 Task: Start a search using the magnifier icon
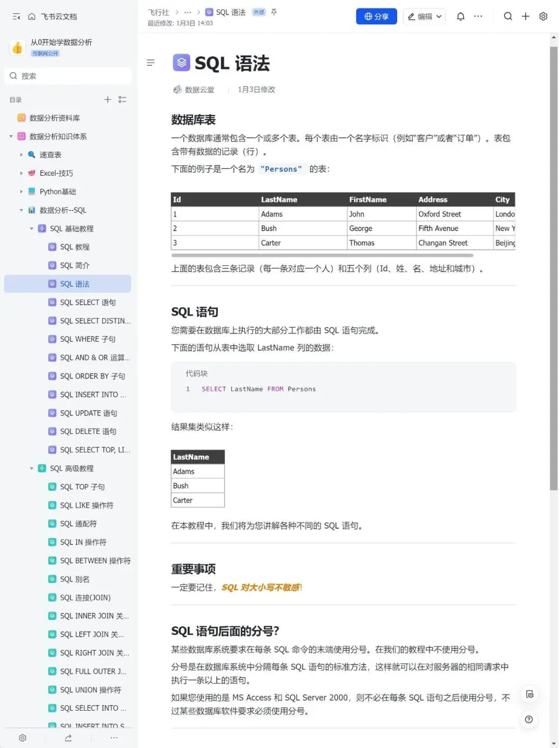click(x=508, y=16)
